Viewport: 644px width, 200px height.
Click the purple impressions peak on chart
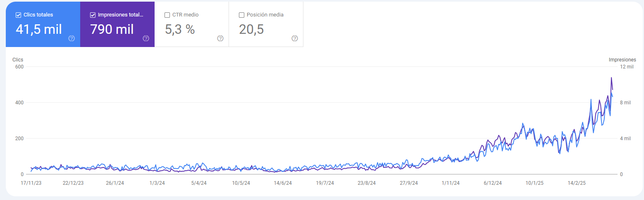point(611,78)
